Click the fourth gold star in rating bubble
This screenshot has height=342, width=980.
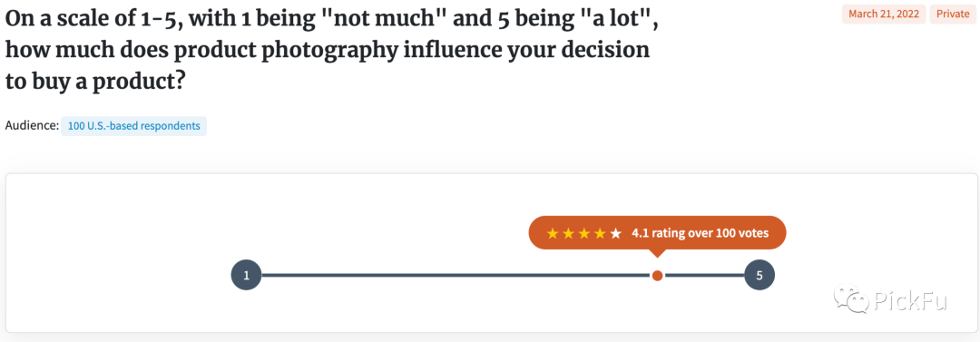click(x=600, y=234)
